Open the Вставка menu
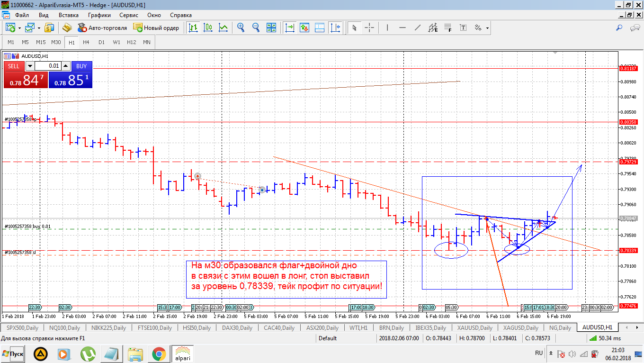This screenshot has height=363, width=644. (68, 15)
